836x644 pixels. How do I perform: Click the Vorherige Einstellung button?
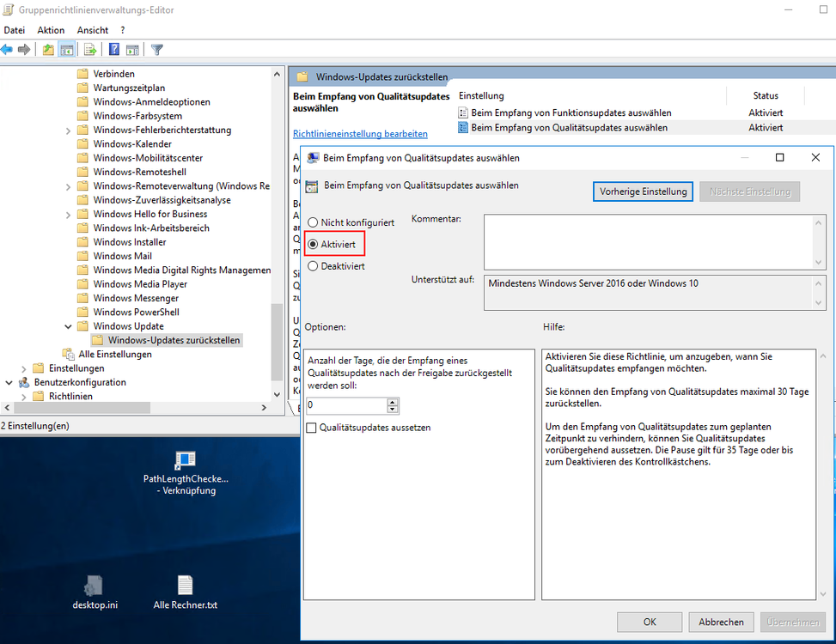[x=643, y=191]
